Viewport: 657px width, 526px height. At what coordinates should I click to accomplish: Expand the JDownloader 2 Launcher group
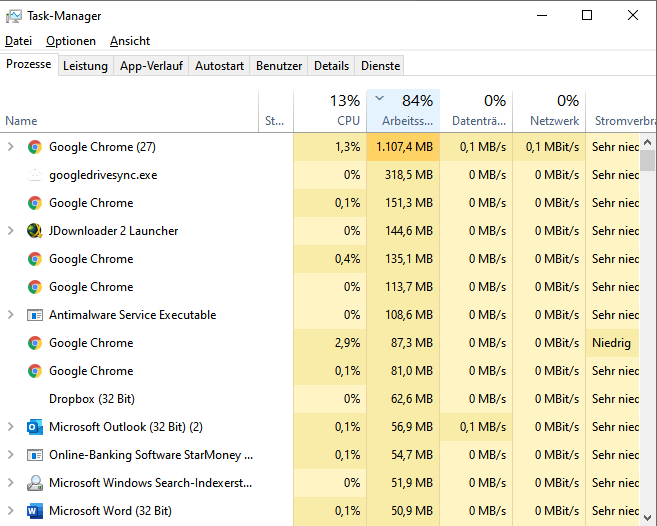pos(11,231)
